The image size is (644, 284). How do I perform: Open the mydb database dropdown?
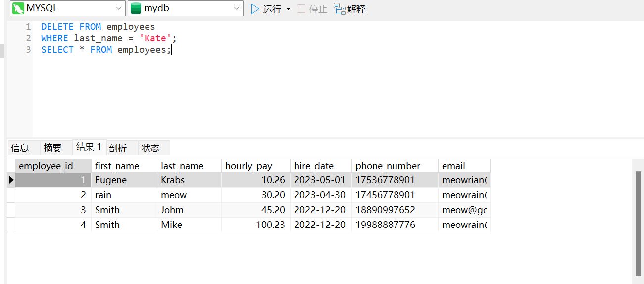click(236, 8)
